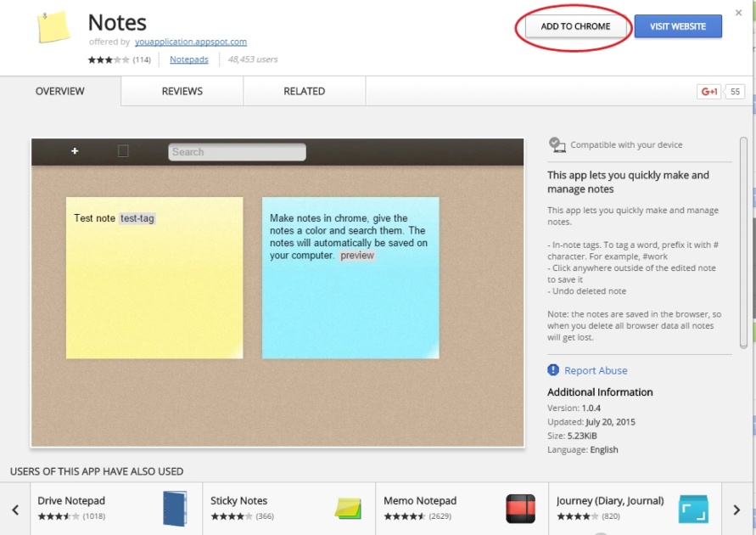Open the Sticky Notes app card
The width and height of the screenshot is (756, 535).
click(288, 509)
